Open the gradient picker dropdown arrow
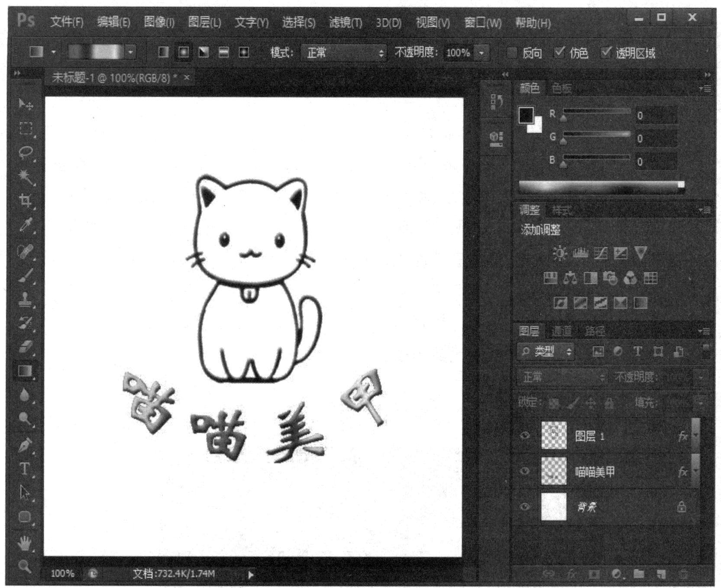Viewport: 721px width, 588px height. [130, 52]
